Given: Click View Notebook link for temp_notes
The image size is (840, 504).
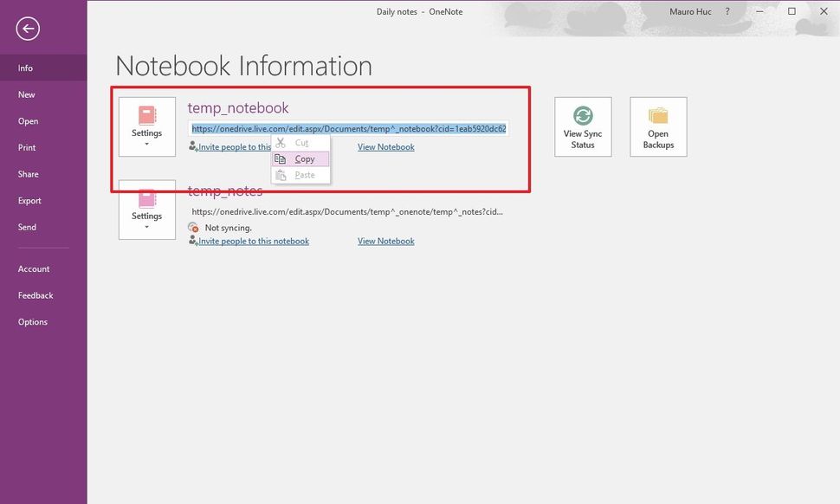Looking at the screenshot, I should tap(385, 241).
